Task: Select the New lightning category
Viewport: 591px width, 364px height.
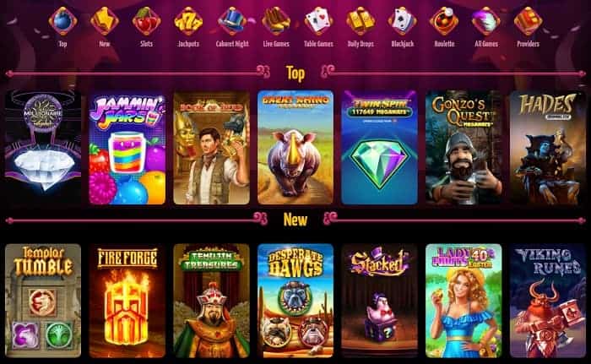Action: coord(105,26)
